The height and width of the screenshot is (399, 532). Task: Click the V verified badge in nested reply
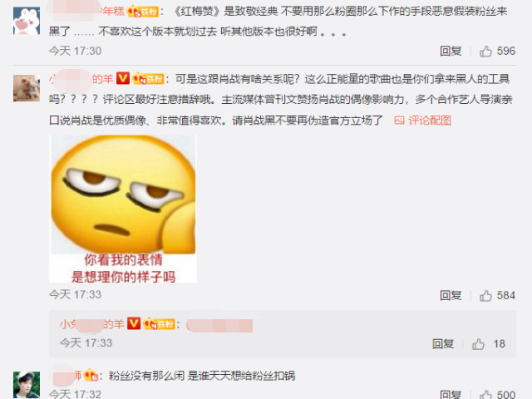pyautogui.click(x=134, y=323)
